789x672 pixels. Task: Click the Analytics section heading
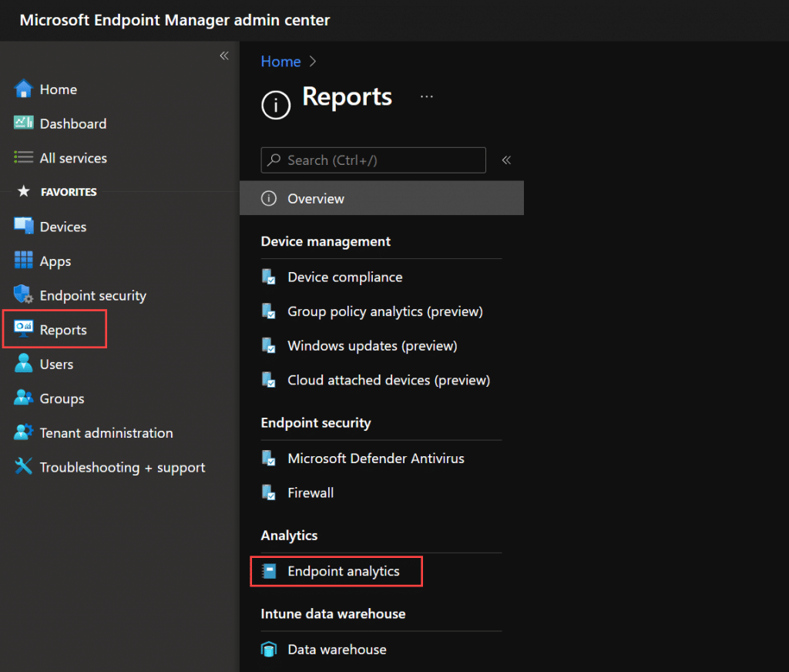point(289,535)
